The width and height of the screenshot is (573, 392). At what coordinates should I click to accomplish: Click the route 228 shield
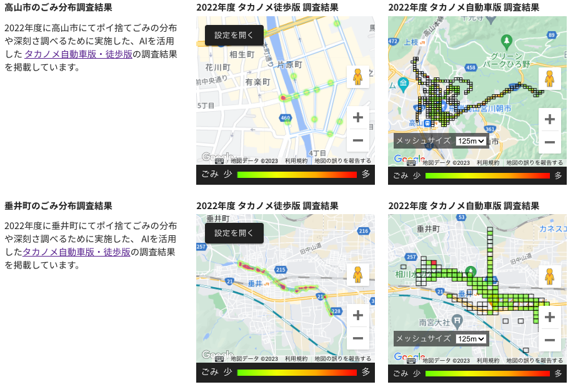click(336, 311)
